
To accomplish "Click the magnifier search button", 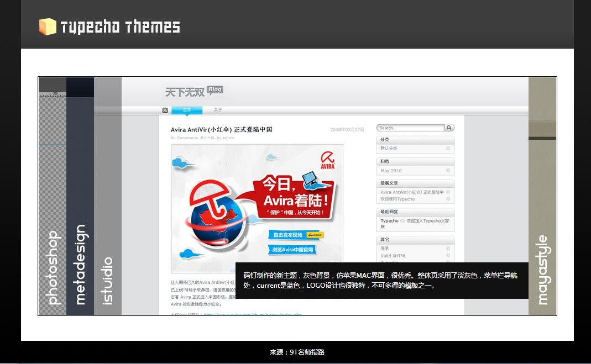I will coord(449,128).
